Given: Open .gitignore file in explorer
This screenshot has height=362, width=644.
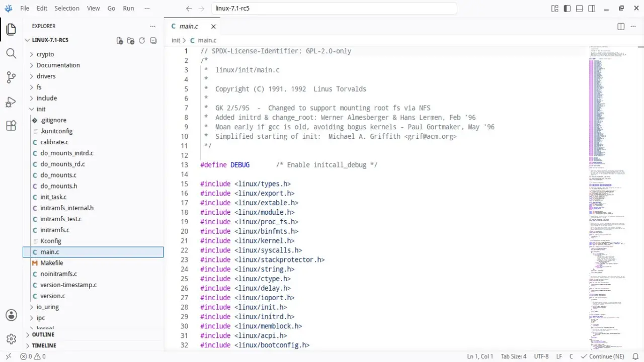Looking at the screenshot, I should coord(93,120).
